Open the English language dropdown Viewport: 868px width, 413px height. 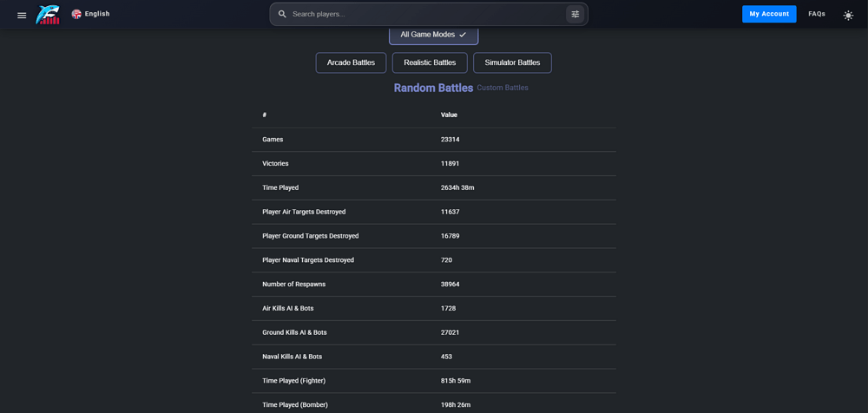click(x=97, y=14)
